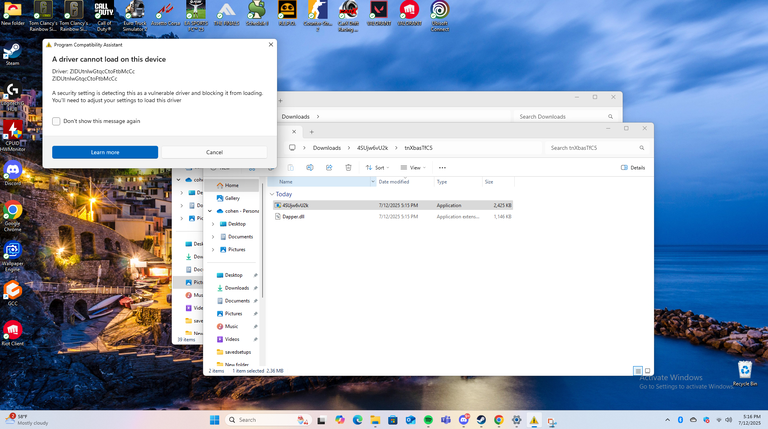Open the Sort dropdown in Explorer toolbar
The image size is (768, 429).
click(x=378, y=167)
